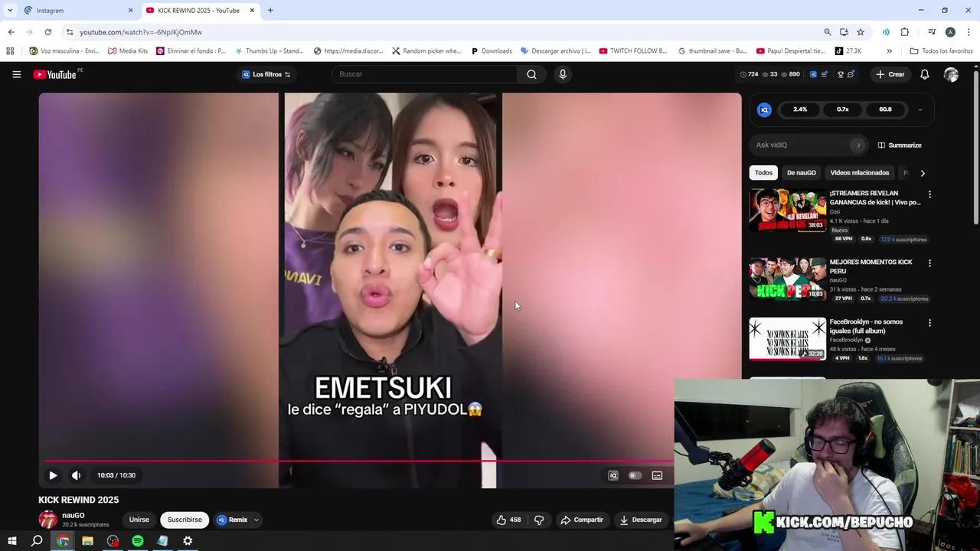
Task: Reload the page
Action: click(47, 32)
